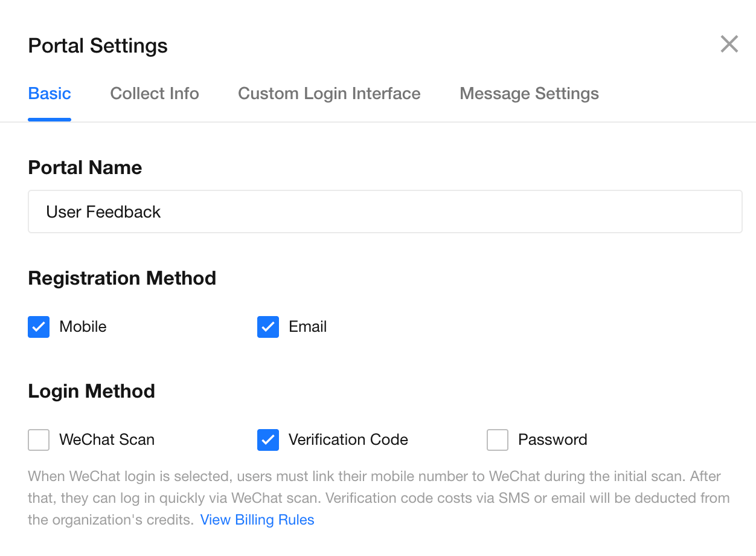Click the "Password" label text

(553, 440)
